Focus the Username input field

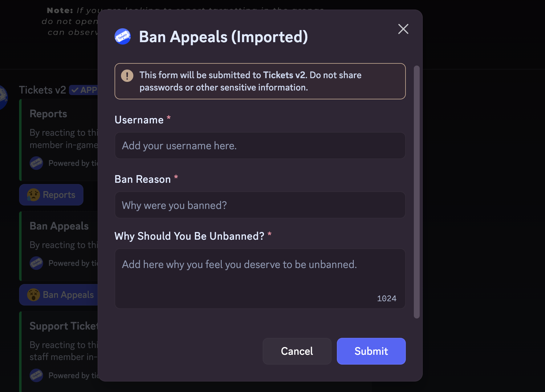coord(260,146)
